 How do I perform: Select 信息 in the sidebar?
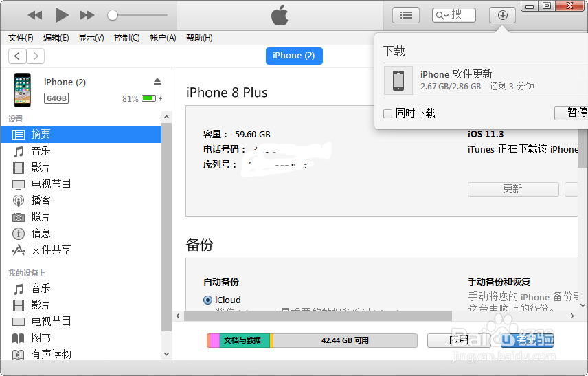tap(81, 234)
